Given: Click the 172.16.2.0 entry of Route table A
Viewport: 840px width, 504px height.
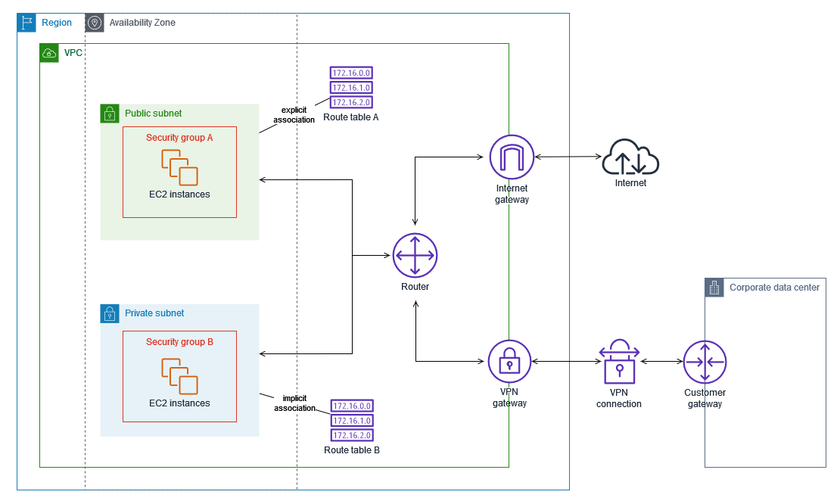Looking at the screenshot, I should [x=351, y=102].
